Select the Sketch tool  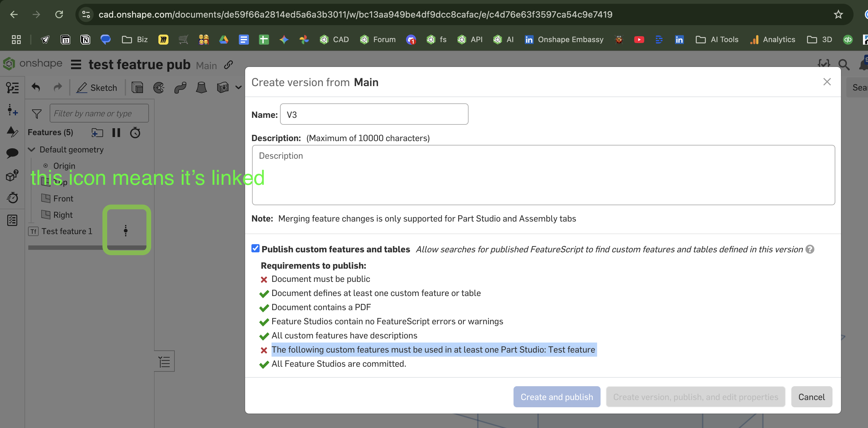(x=97, y=88)
